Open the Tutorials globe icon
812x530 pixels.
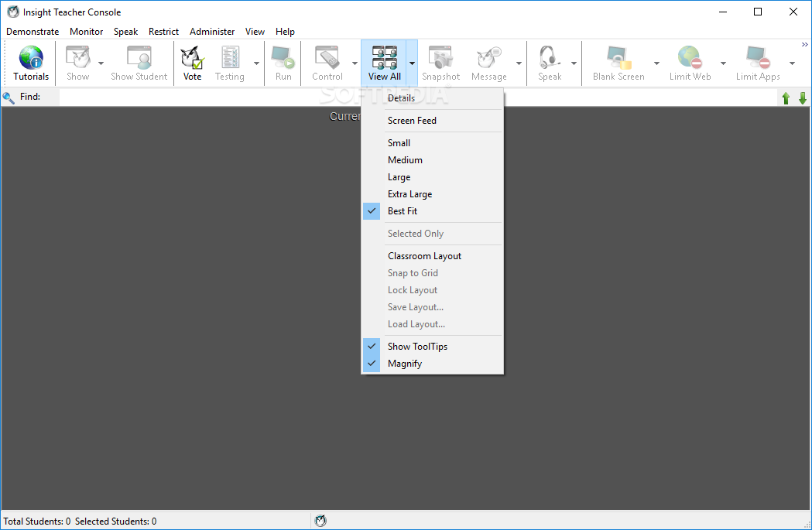tap(31, 57)
